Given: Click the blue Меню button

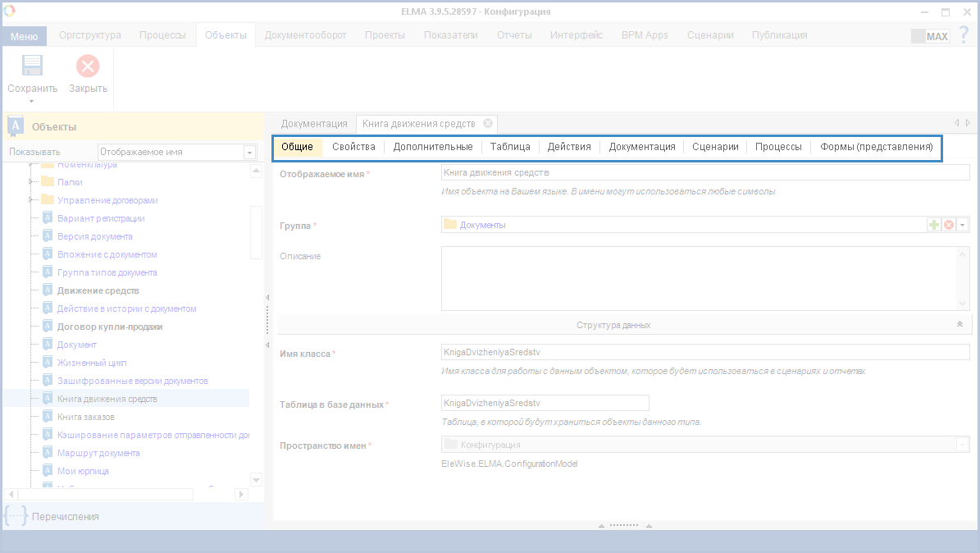Looking at the screenshot, I should coord(24,36).
